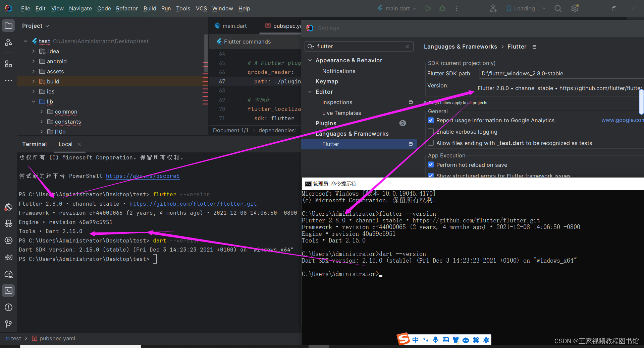
Task: Run main.dart using the green Run icon
Action: click(x=428, y=8)
